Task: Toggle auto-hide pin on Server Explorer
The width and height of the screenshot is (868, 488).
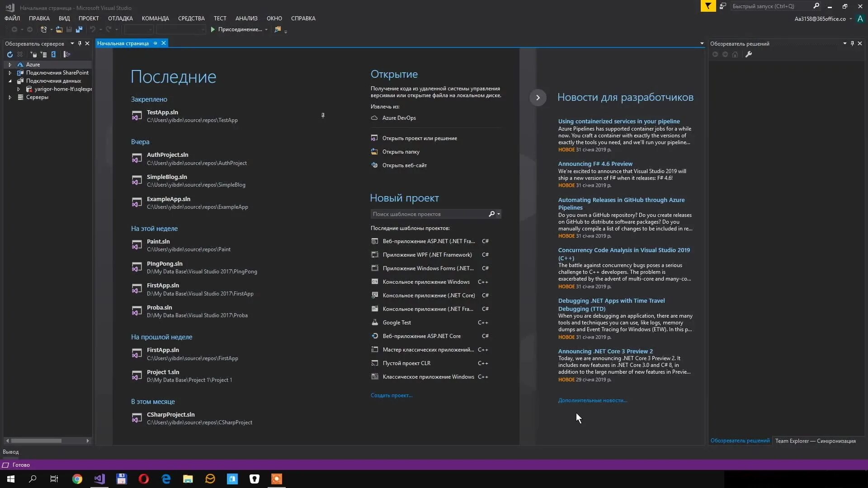Action: tap(80, 43)
